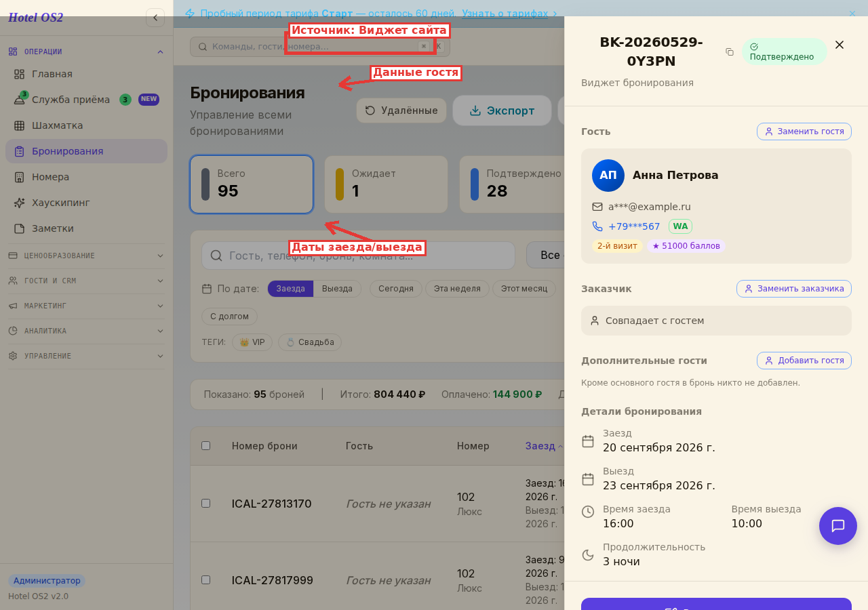Click the Подтверждено status badge
Screen dimensions: 868x610
785,52
